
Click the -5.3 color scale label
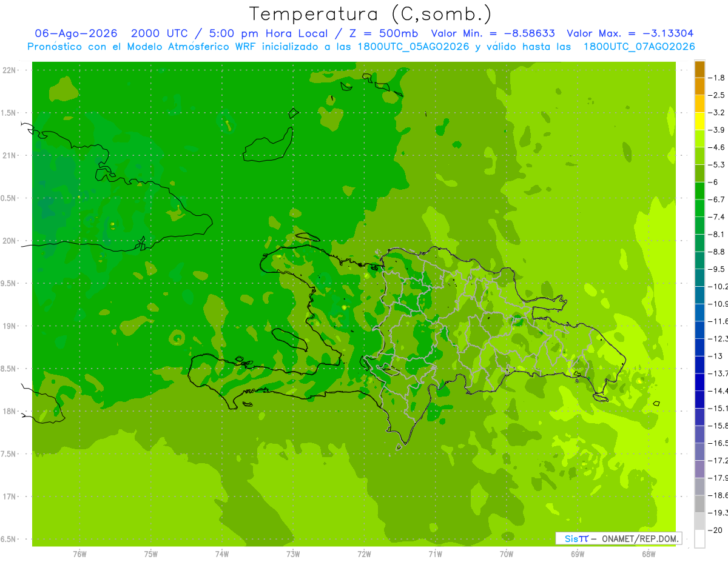(716, 164)
